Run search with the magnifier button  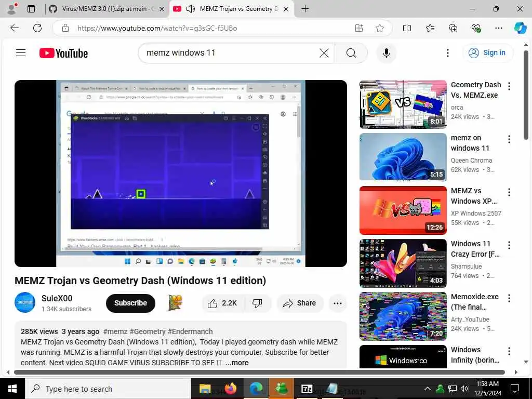[x=351, y=53]
